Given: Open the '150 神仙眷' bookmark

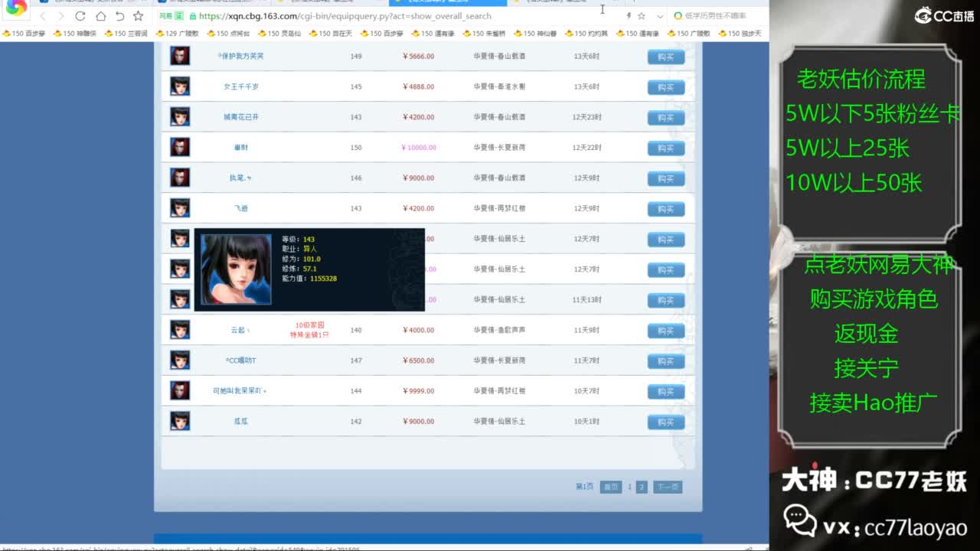Looking at the screenshot, I should click(x=535, y=34).
